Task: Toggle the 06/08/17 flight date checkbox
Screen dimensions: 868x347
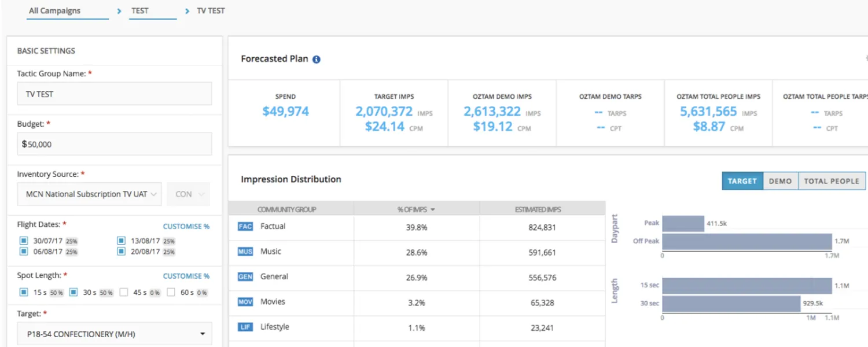Action: click(24, 251)
